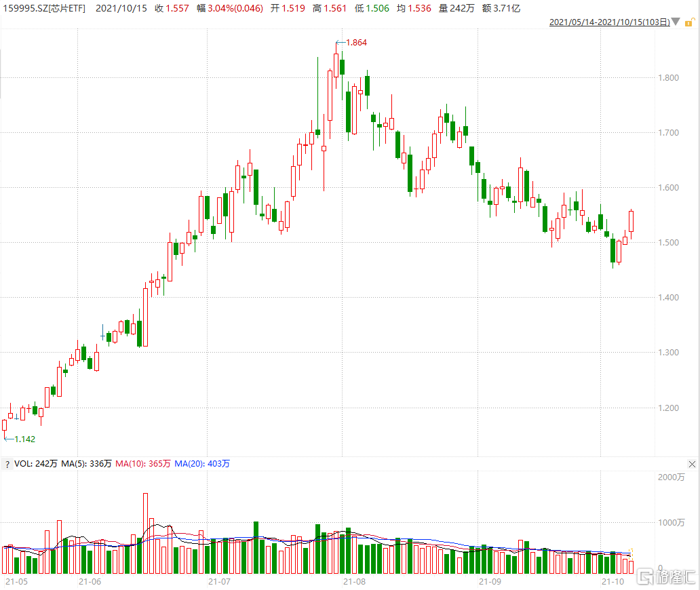This screenshot has width=700, height=590.
Task: Click the 21-08 date axis label
Action: tap(353, 582)
